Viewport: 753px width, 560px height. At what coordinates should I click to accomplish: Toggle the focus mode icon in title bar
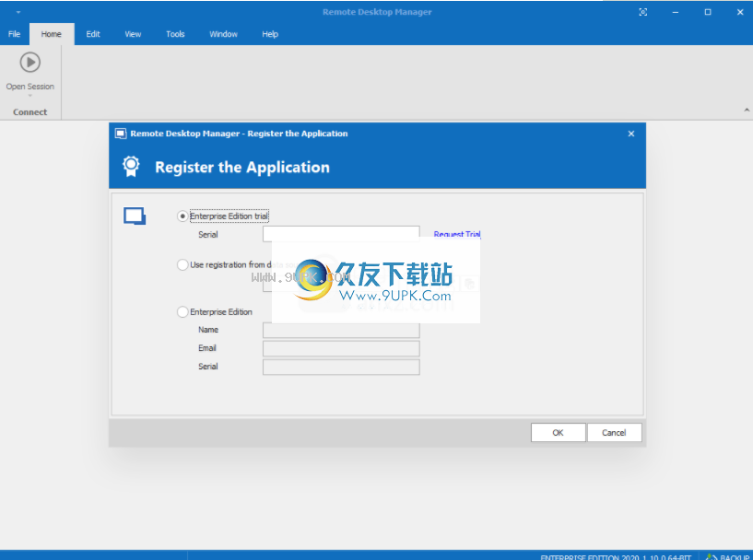[x=643, y=12]
